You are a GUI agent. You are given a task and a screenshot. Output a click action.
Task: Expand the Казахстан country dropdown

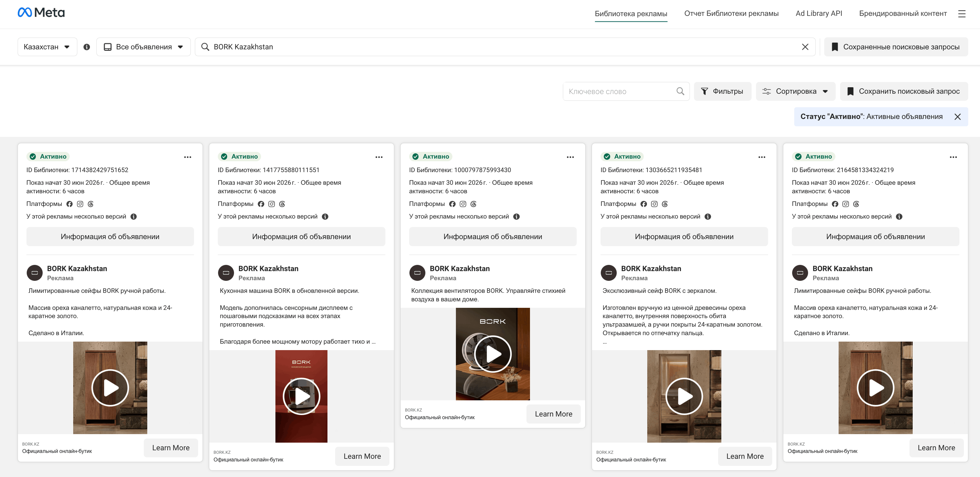[47, 47]
